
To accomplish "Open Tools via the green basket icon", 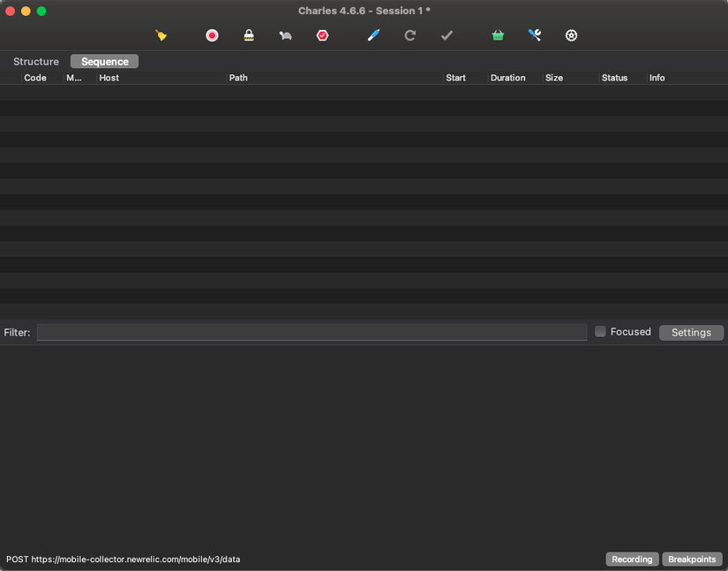I will tap(498, 35).
